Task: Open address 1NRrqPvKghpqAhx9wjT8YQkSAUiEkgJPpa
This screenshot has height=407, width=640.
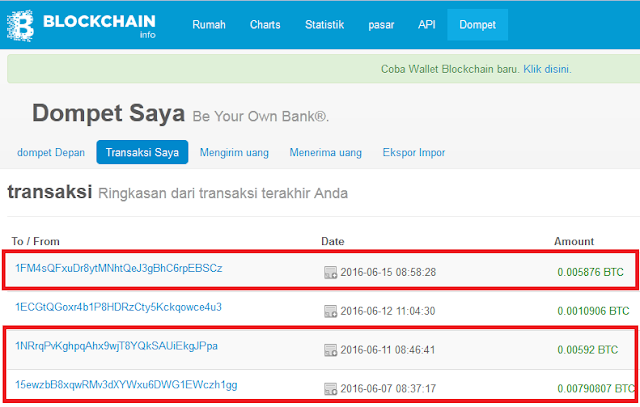Action: coord(116,346)
